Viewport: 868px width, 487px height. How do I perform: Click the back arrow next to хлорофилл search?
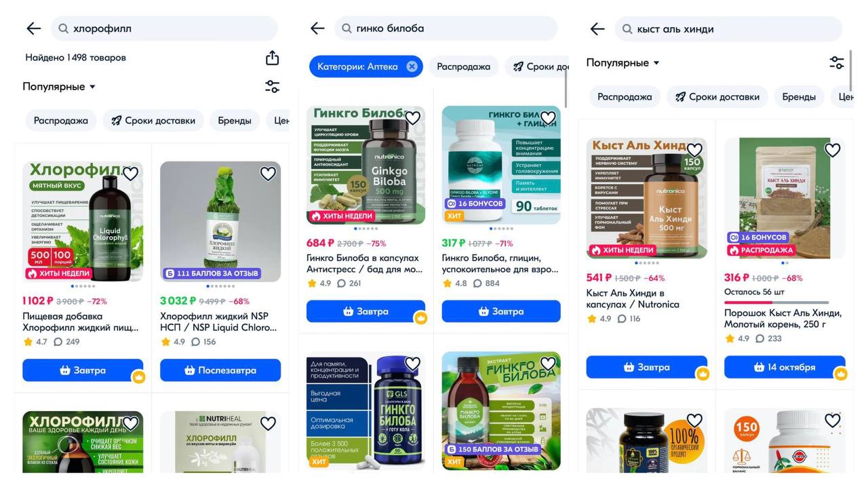pos(34,28)
